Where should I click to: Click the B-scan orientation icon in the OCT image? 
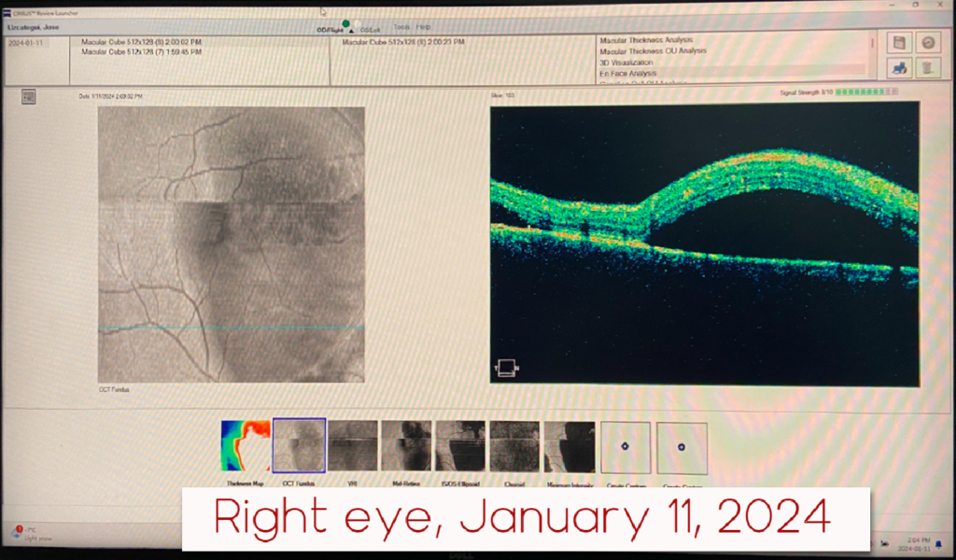click(507, 368)
